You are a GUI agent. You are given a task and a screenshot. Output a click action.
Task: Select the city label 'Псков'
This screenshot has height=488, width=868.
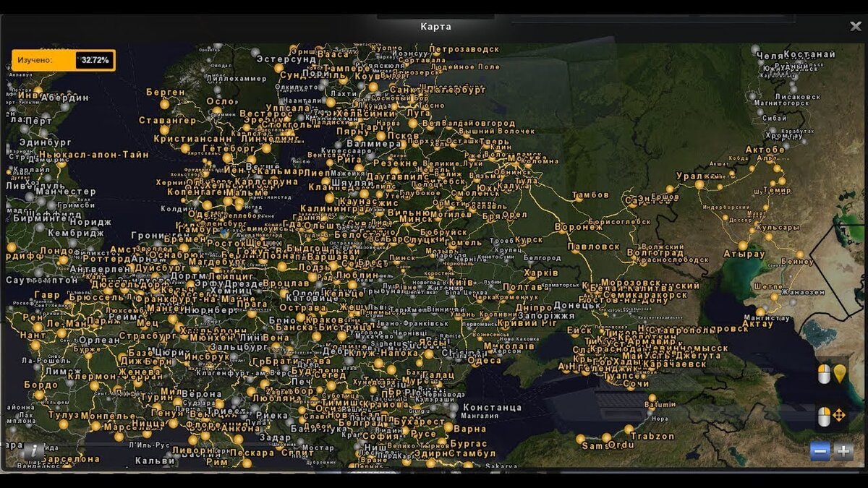(404, 135)
